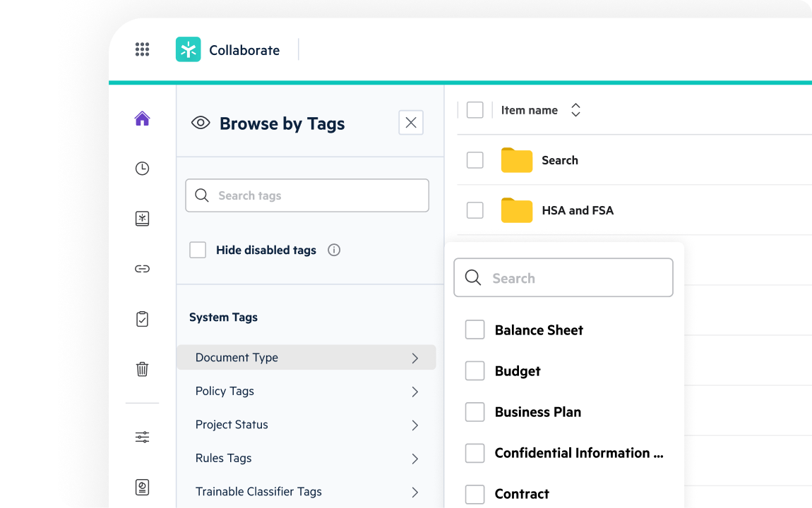Select the HSA and FSA folder checkbox
The image size is (812, 508).
[475, 210]
